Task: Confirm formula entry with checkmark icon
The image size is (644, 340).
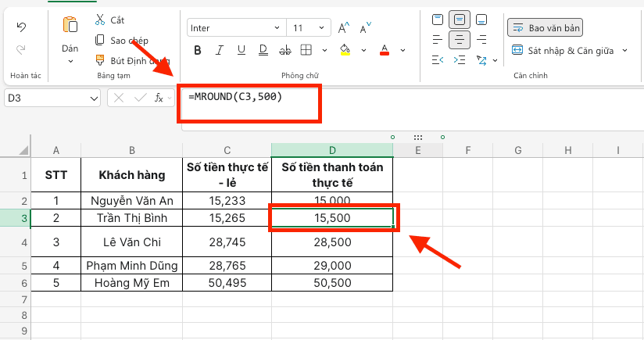Action: tap(141, 98)
